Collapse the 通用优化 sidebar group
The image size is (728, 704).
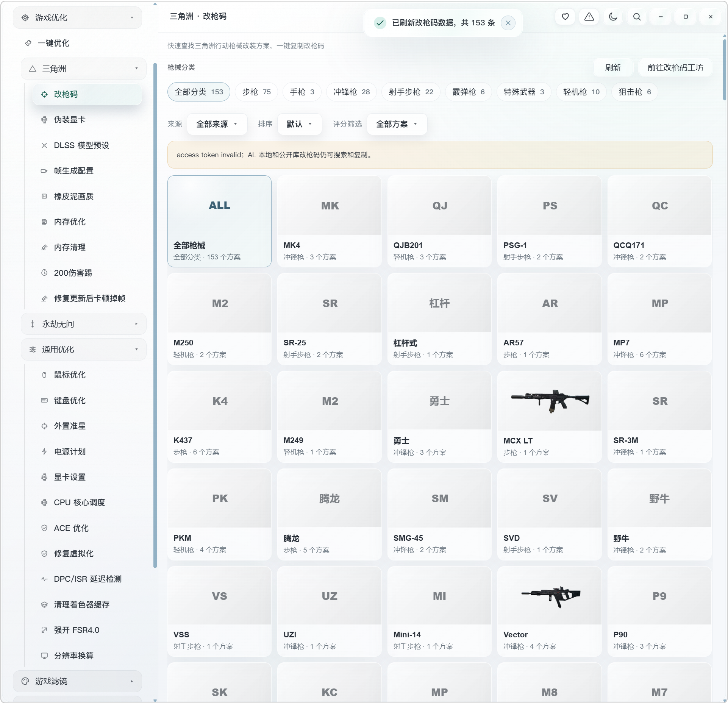click(84, 349)
